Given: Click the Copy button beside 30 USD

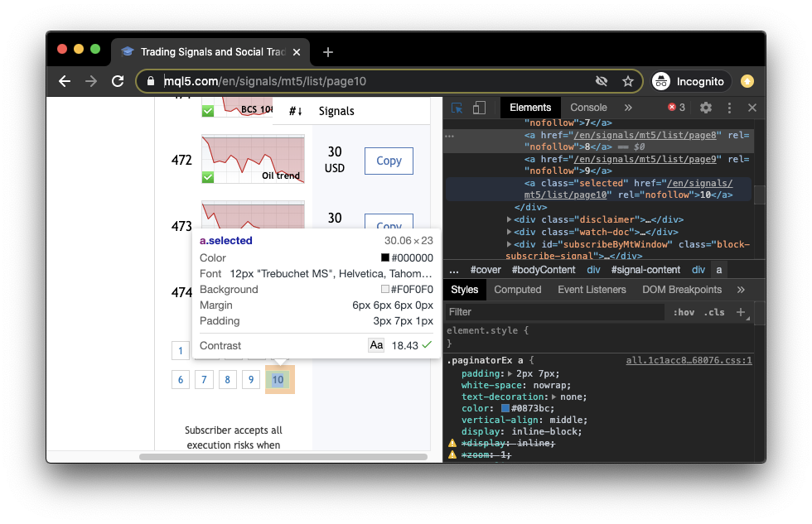Looking at the screenshot, I should [x=388, y=161].
